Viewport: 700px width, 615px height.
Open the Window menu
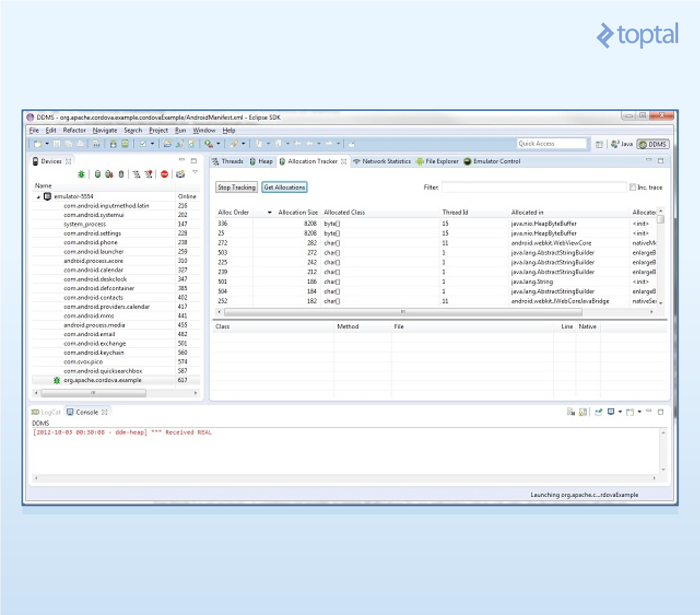[204, 130]
